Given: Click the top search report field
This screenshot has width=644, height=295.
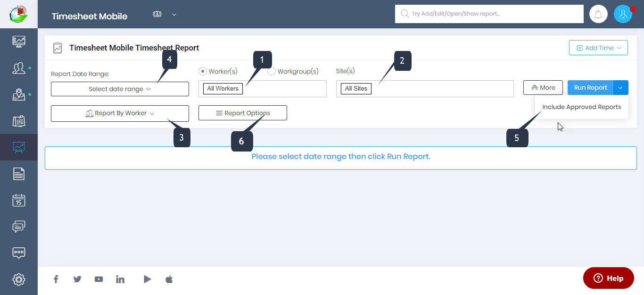Looking at the screenshot, I should click(489, 14).
